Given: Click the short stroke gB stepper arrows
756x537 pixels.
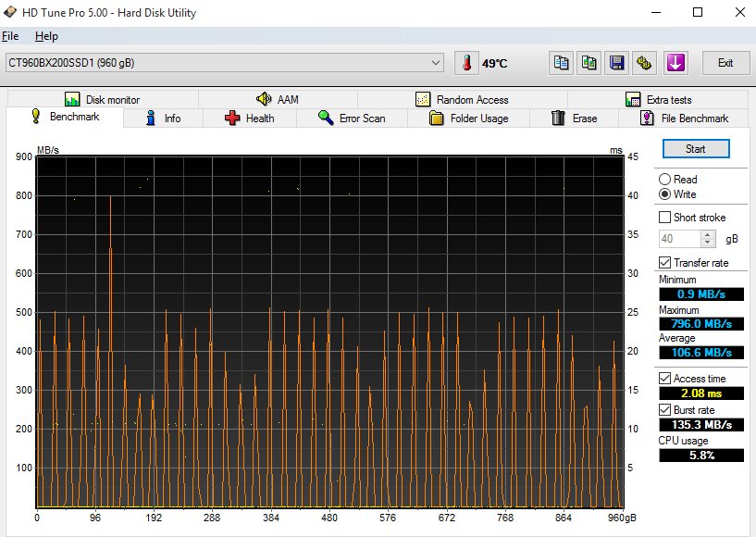Looking at the screenshot, I should (x=708, y=239).
